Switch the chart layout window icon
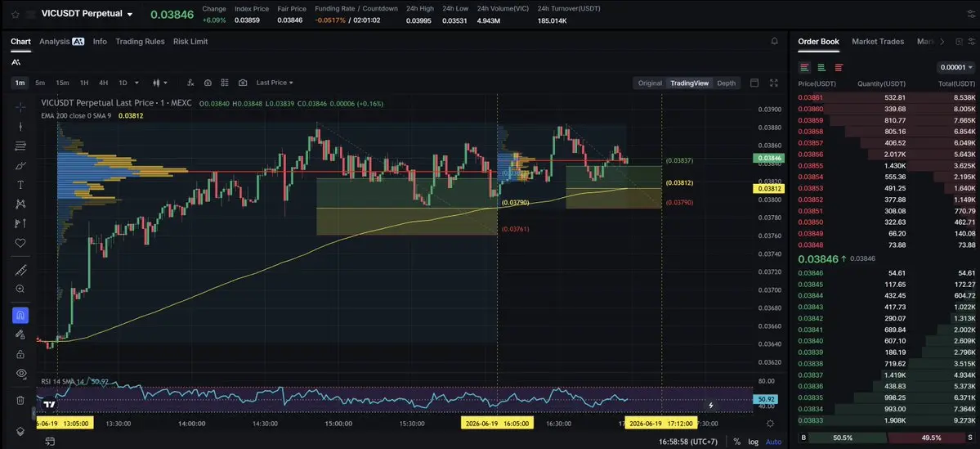Image resolution: width=980 pixels, height=449 pixels. pyautogui.click(x=754, y=83)
